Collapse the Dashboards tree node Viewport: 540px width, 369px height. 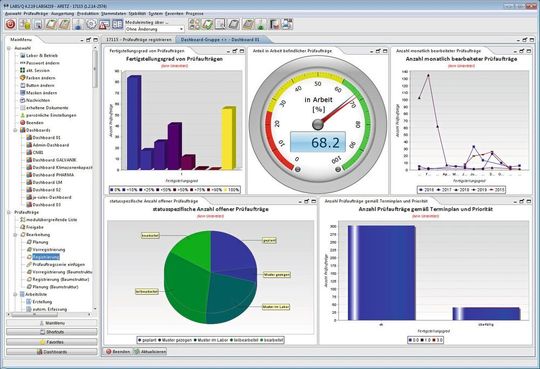(x=15, y=130)
